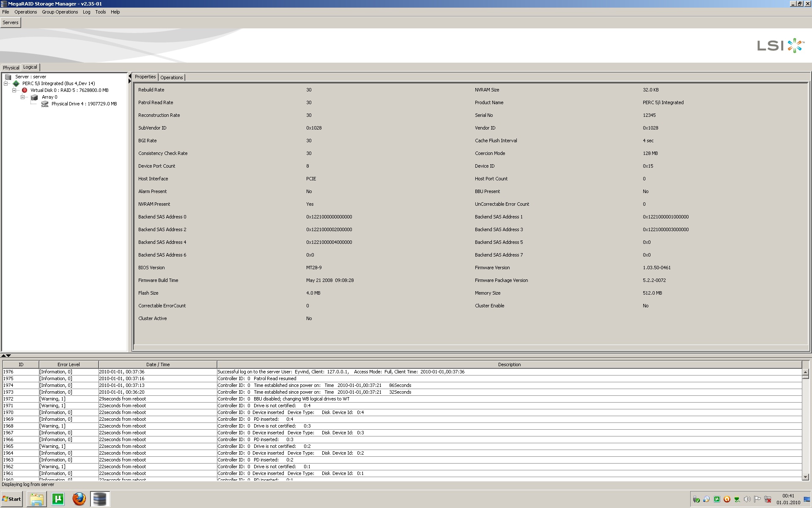Sort log by the ID column header
This screenshot has width=812, height=508.
click(21, 364)
